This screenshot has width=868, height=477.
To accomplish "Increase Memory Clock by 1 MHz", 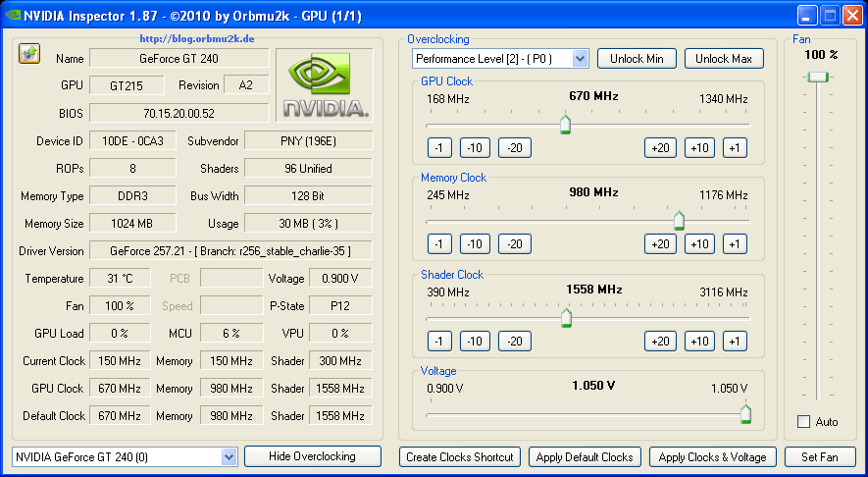I will 736,244.
